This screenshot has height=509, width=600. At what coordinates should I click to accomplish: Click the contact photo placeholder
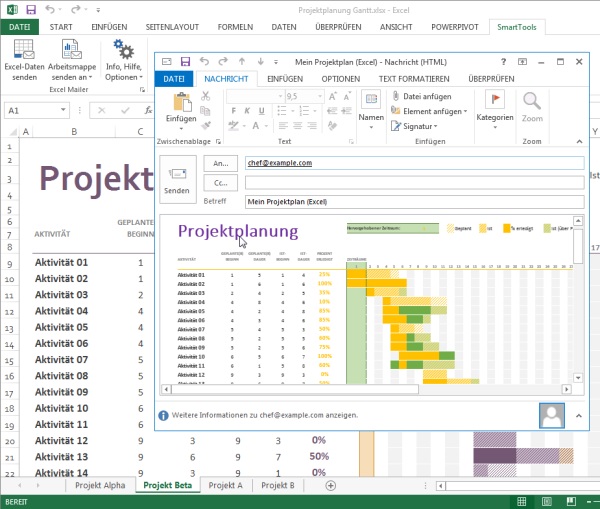tap(551, 415)
